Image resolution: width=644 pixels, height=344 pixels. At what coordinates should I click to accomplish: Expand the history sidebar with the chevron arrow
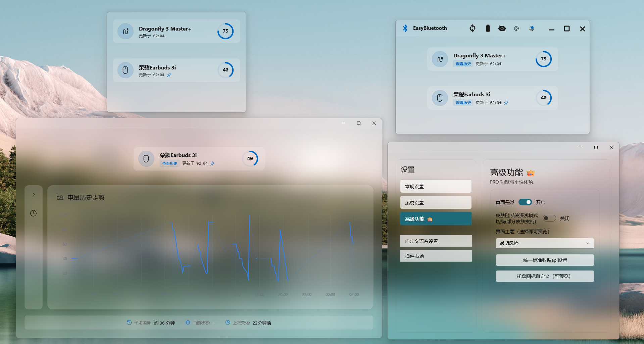click(34, 195)
